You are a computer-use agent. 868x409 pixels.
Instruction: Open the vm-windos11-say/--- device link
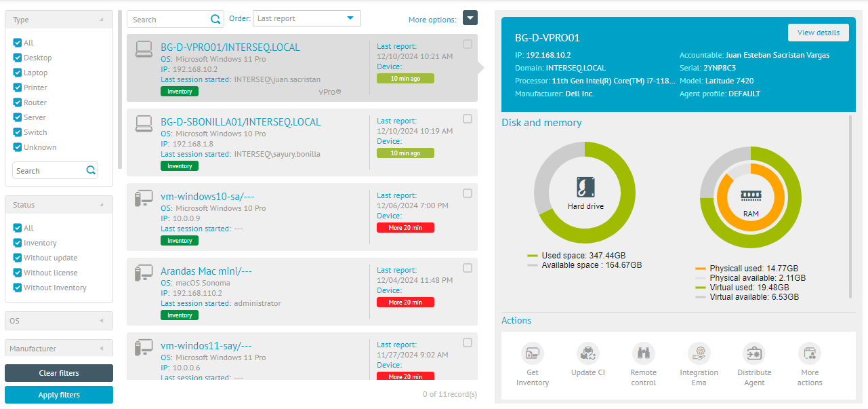point(206,346)
